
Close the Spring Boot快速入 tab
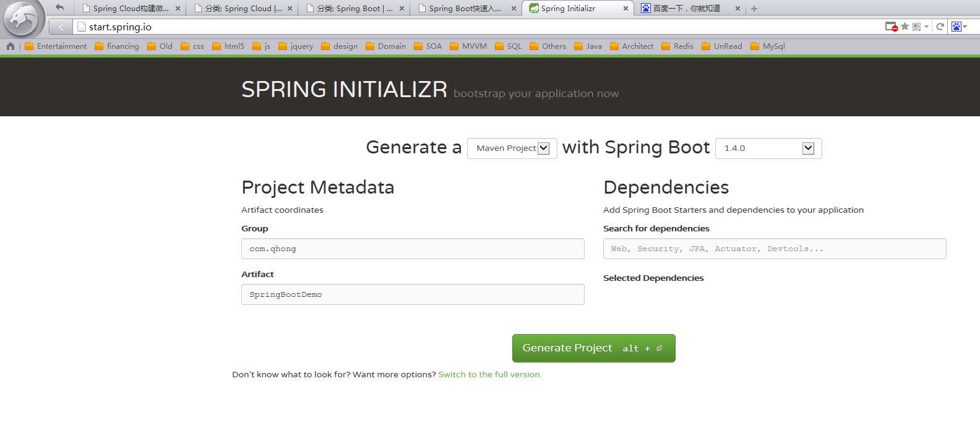[x=514, y=9]
